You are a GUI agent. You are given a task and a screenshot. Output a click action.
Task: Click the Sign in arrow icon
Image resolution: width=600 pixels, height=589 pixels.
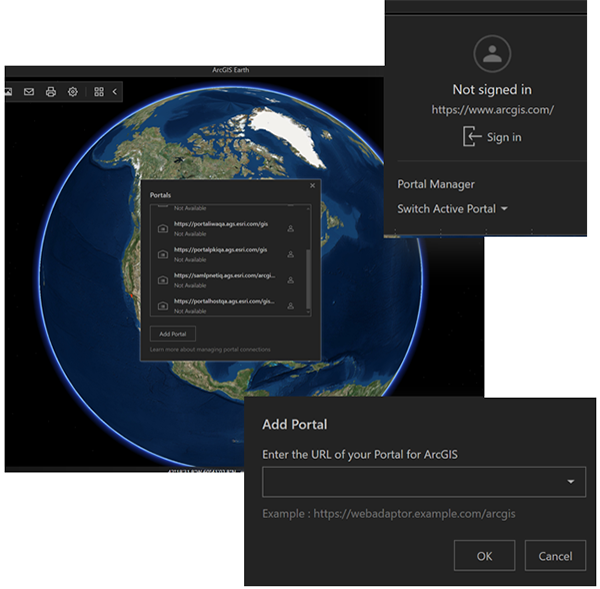click(x=472, y=137)
